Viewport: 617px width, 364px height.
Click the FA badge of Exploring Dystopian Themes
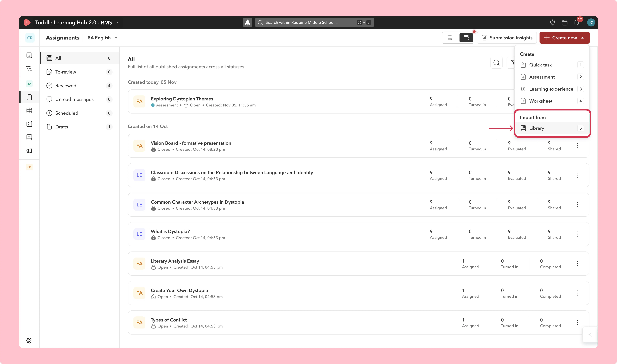pos(139,102)
